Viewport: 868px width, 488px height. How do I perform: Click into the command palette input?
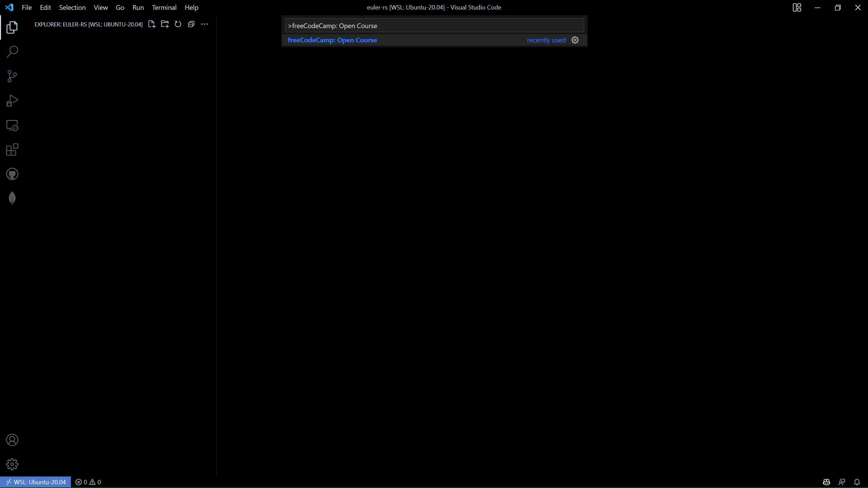tap(434, 26)
